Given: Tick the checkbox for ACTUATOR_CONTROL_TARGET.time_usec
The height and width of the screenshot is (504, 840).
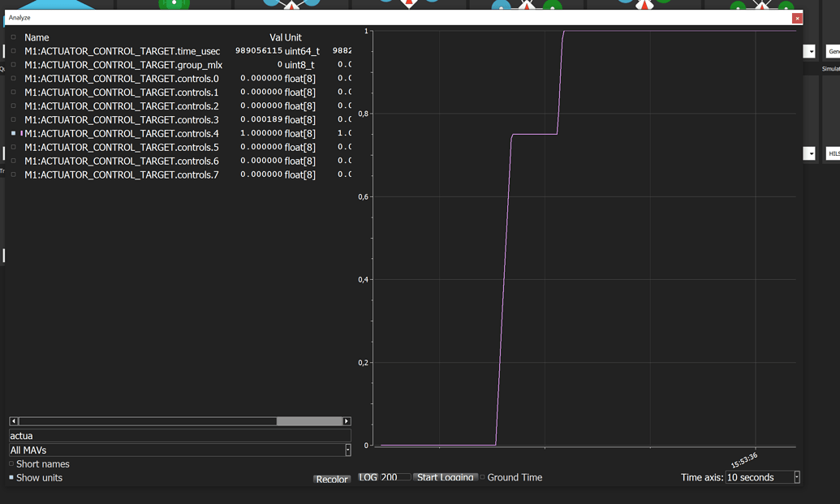Looking at the screenshot, I should (x=14, y=51).
